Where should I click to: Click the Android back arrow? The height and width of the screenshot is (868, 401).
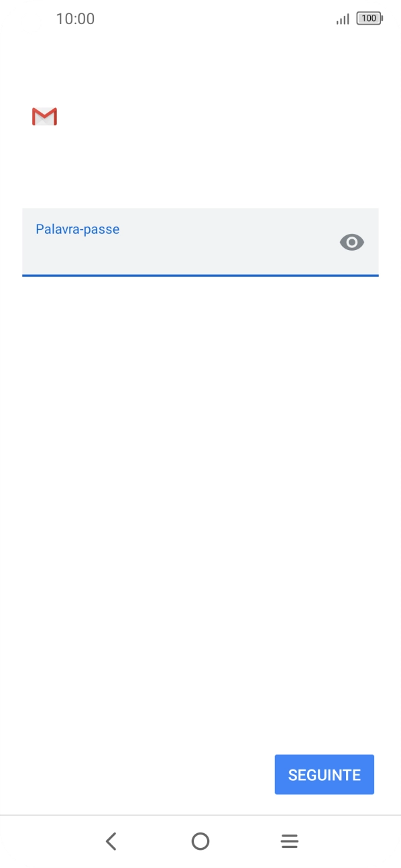click(111, 841)
